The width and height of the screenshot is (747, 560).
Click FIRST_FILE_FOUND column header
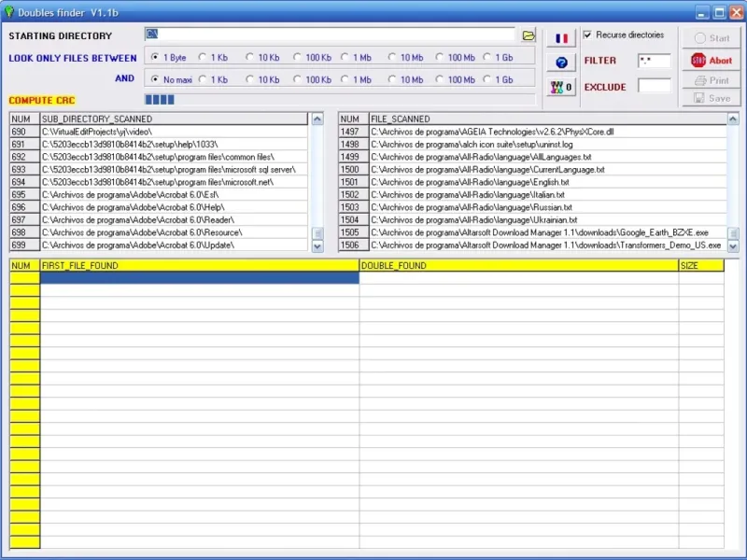coord(200,265)
